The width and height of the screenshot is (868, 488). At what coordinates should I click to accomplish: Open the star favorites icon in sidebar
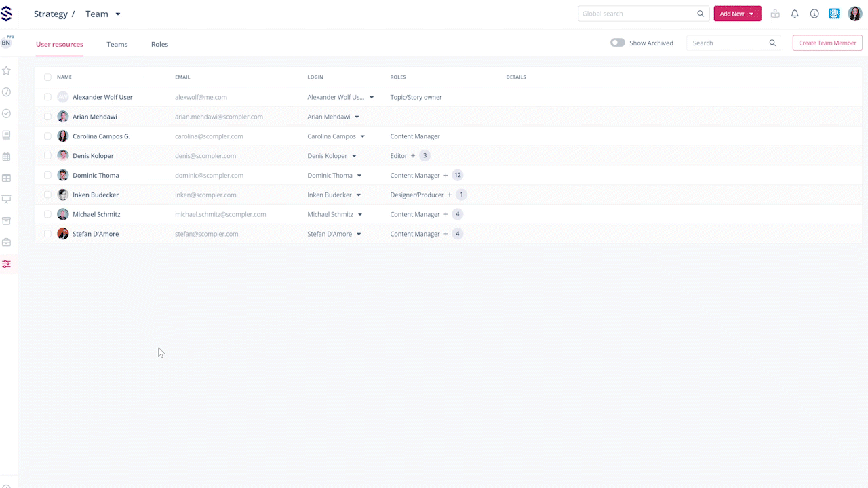tap(6, 70)
